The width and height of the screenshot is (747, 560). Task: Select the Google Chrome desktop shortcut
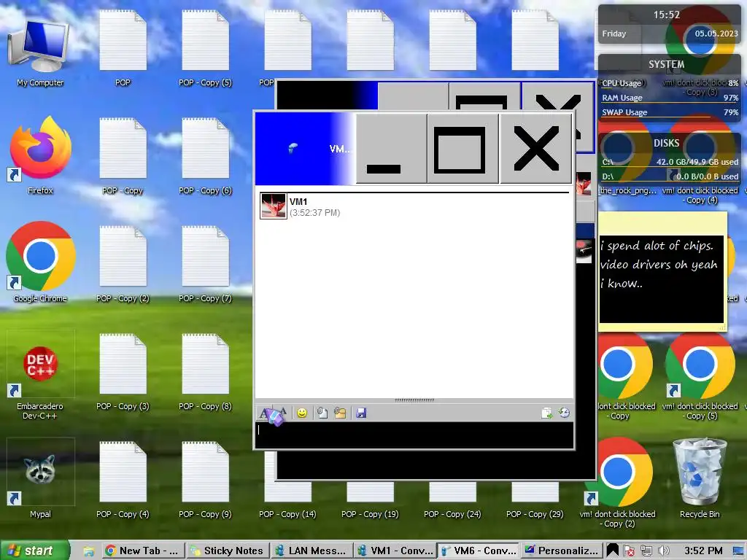pos(40,262)
